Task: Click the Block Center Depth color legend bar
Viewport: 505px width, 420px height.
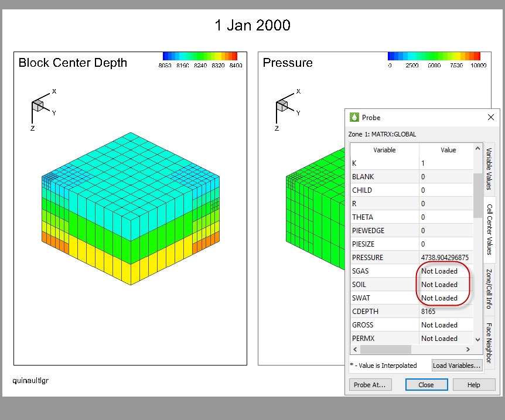Action: 199,56
